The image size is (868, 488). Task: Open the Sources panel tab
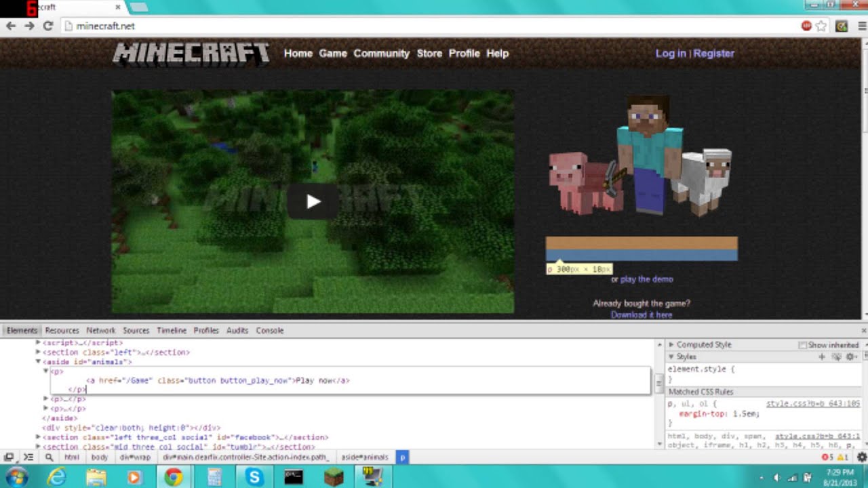tap(136, 330)
